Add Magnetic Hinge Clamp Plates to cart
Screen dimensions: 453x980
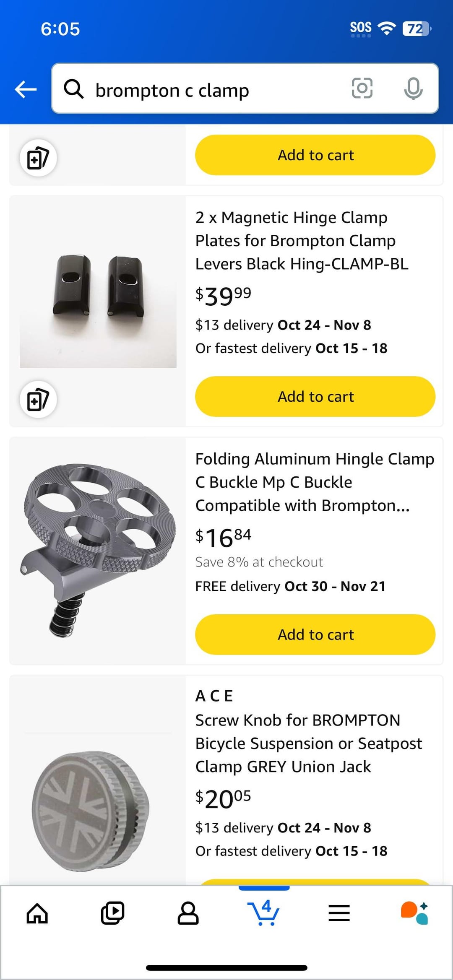point(315,397)
